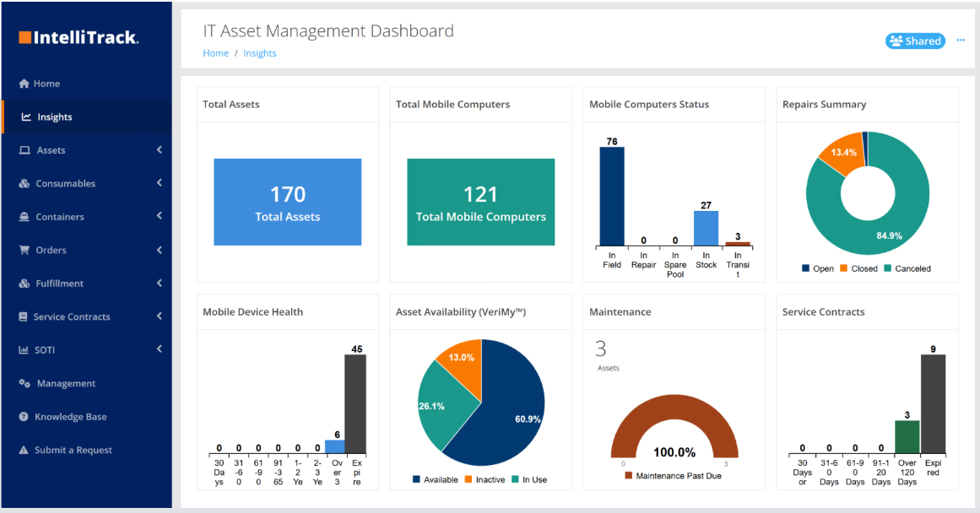This screenshot has width=980, height=513.
Task: Expand the Fulfillment submenu chevron
Action: [x=159, y=283]
